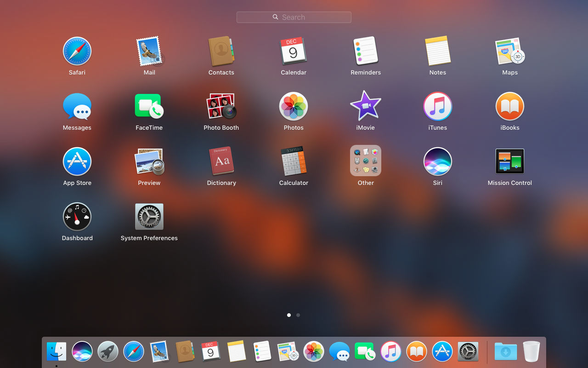
Task: Open App Store from the Launchpad grid
Action: [x=77, y=161]
